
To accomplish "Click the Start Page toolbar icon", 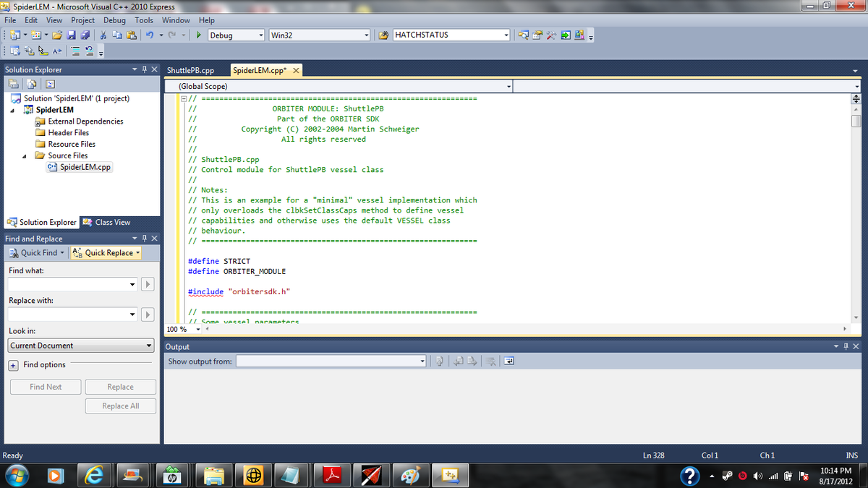I will pyautogui.click(x=566, y=35).
